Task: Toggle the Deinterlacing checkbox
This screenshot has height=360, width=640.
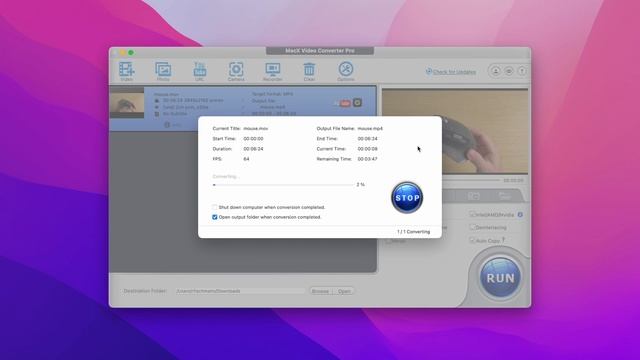Action: click(472, 227)
